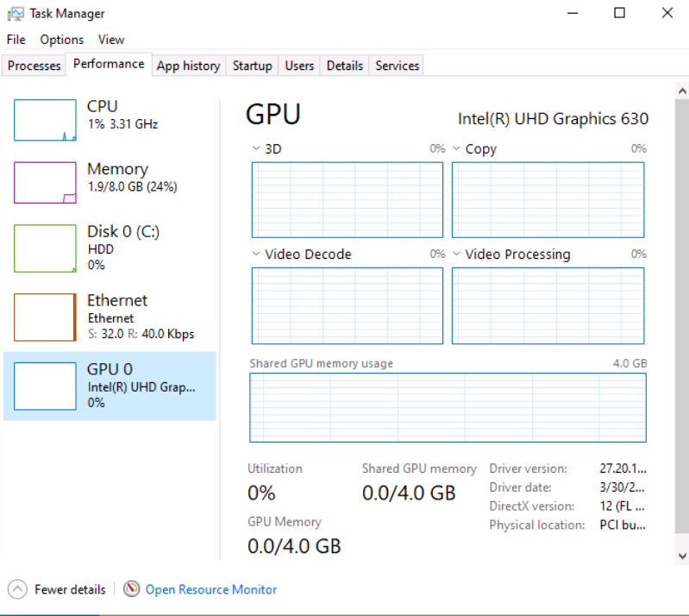Screen dimensions: 689x616
Task: Click the Shared GPU memory usage graph
Action: [448, 407]
